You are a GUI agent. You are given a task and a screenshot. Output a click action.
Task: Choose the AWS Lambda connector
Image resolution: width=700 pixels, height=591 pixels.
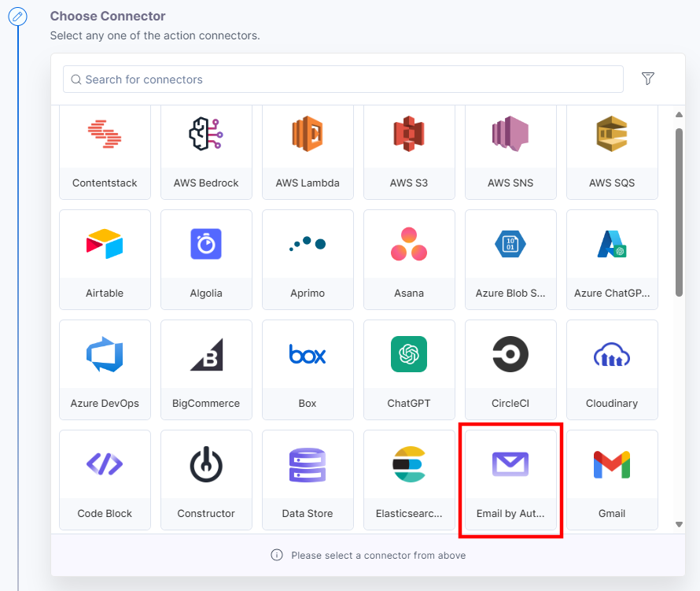pyautogui.click(x=308, y=152)
